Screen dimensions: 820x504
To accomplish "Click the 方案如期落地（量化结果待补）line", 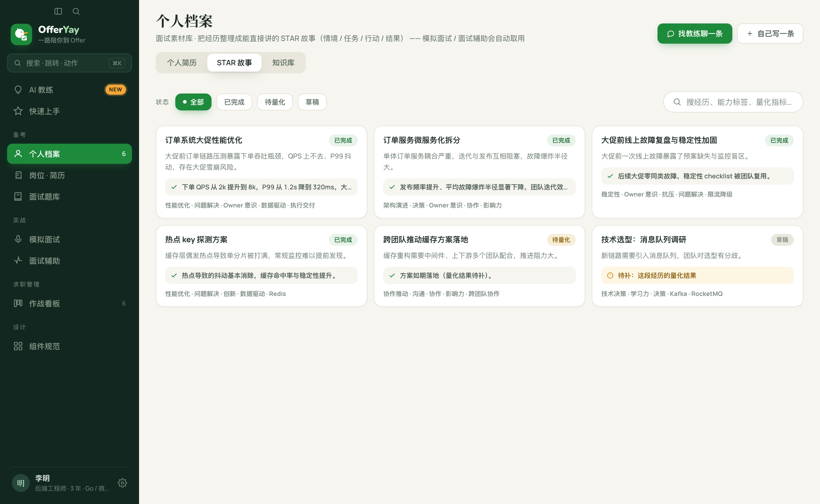I will pos(479,275).
